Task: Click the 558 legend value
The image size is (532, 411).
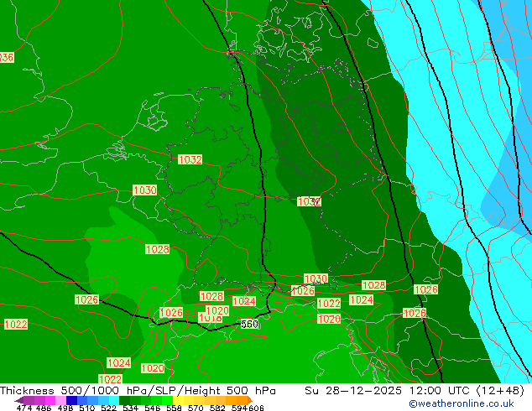Action: (x=174, y=408)
